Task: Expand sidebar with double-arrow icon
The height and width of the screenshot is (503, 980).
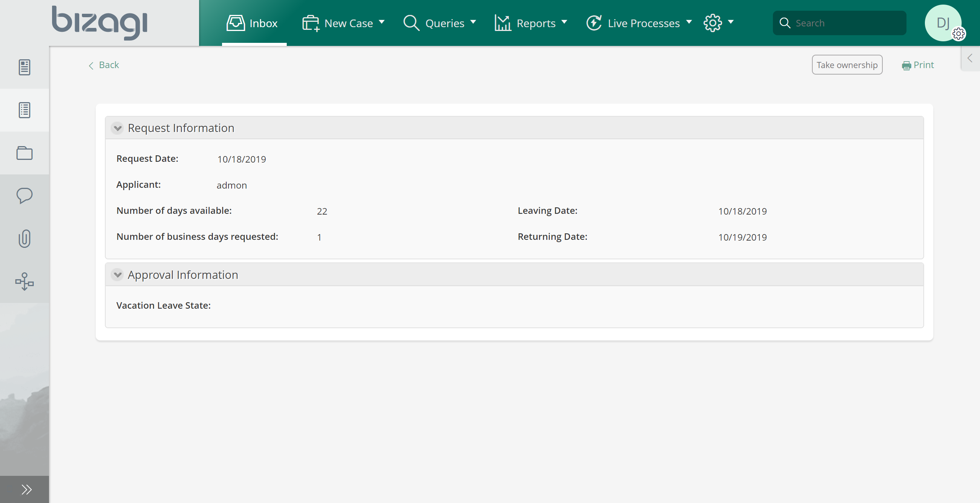Action: pos(26,489)
